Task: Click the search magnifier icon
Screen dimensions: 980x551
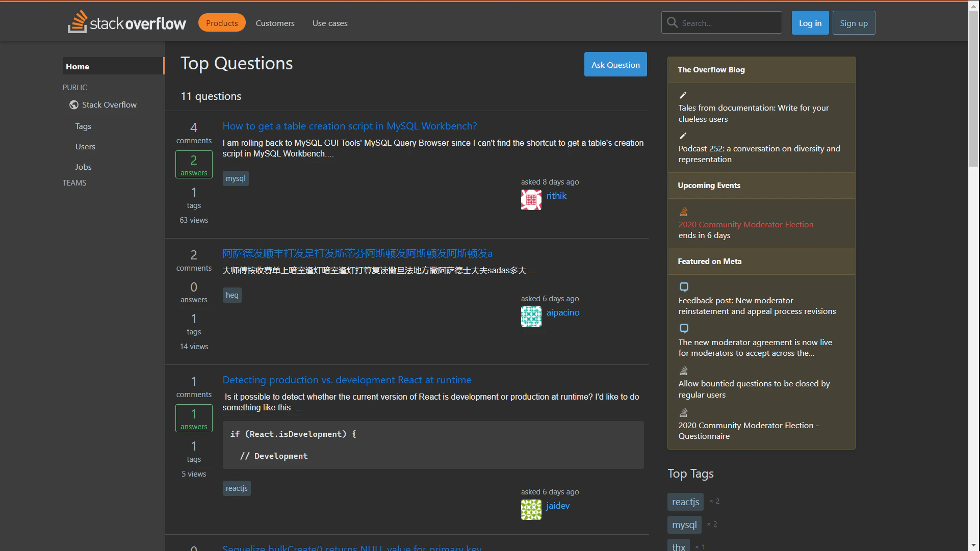Action: pos(672,22)
